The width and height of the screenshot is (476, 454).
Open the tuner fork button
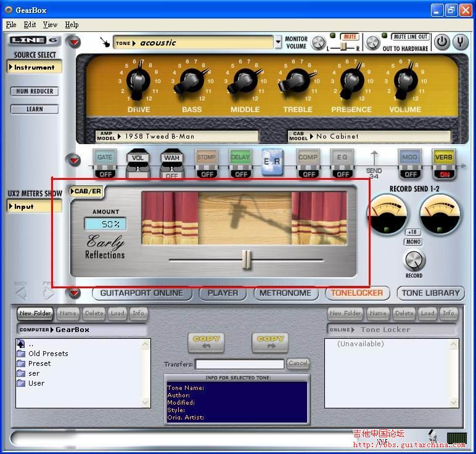[x=461, y=42]
